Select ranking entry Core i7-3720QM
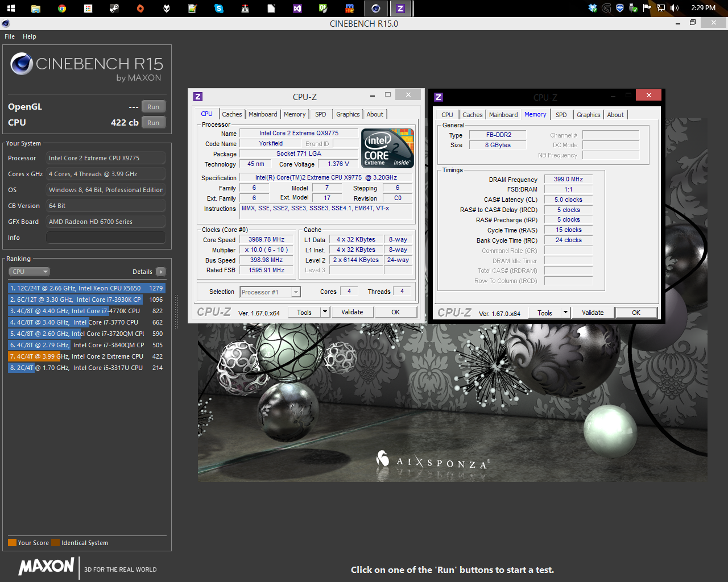This screenshot has width=728, height=582. (86, 334)
